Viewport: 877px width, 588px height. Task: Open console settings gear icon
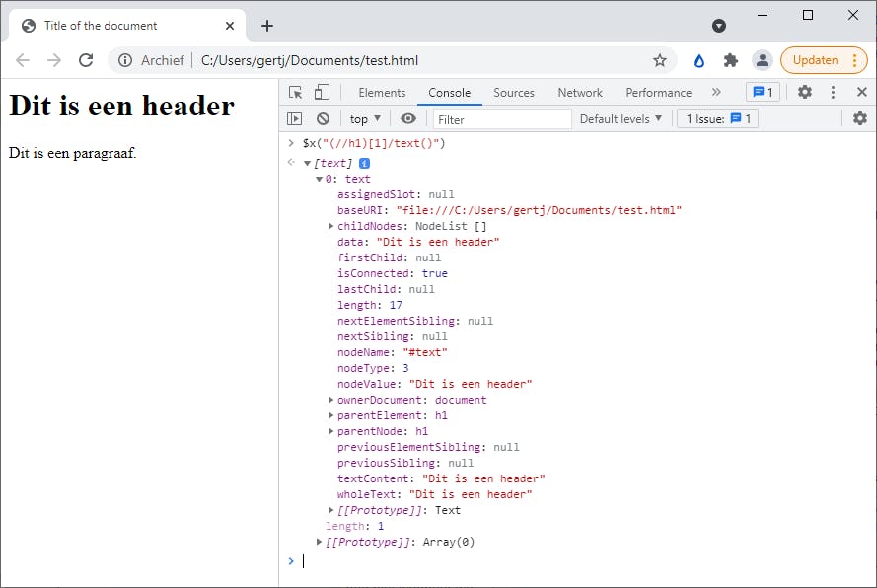[859, 119]
